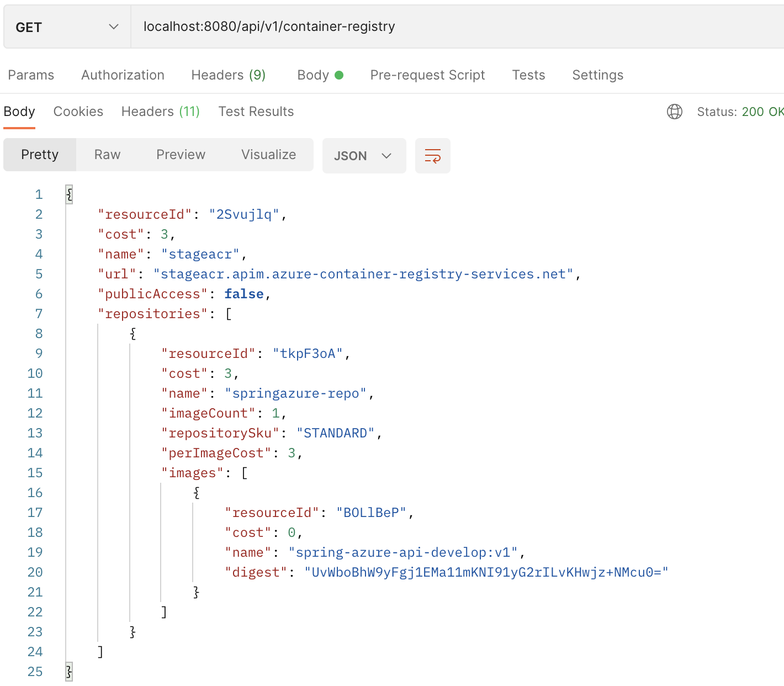This screenshot has width=784, height=686.
Task: View the request Headers (9) tab
Action: (x=228, y=75)
